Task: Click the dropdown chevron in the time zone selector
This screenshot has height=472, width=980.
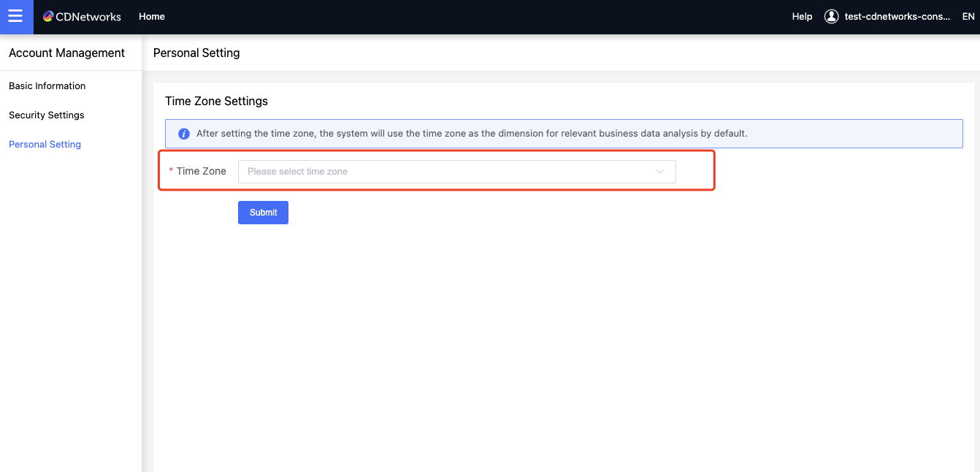Action: click(659, 171)
